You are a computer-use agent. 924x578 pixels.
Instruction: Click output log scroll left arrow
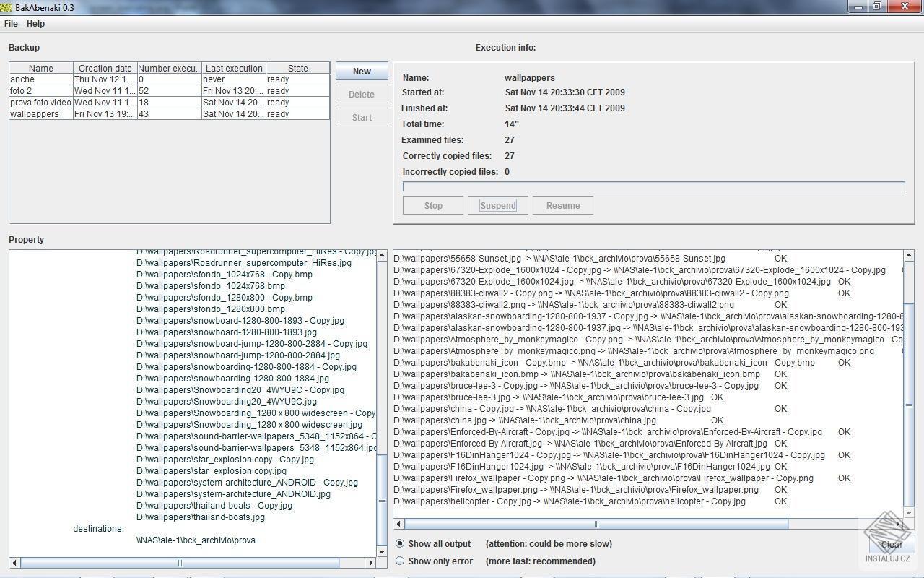(398, 524)
